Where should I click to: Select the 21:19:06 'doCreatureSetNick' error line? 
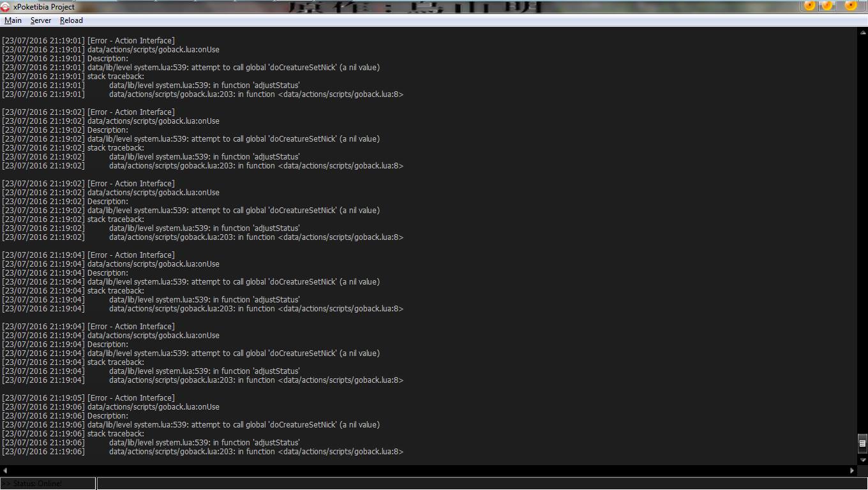pyautogui.click(x=191, y=425)
